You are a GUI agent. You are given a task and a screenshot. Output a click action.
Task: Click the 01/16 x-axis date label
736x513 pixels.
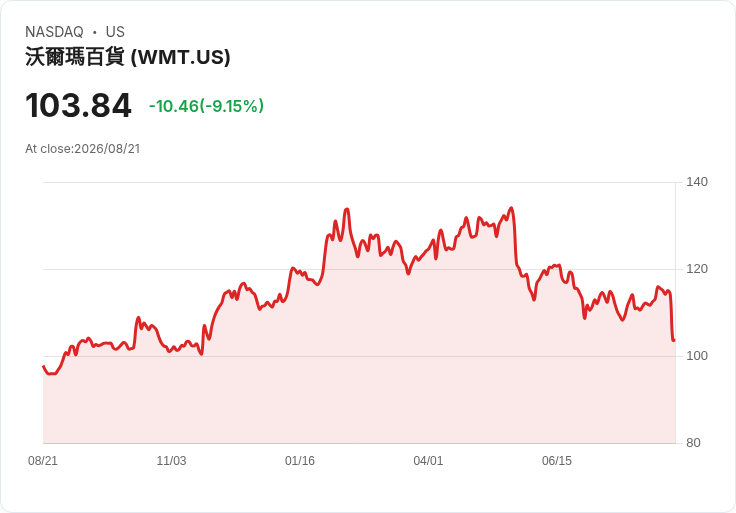coord(300,461)
